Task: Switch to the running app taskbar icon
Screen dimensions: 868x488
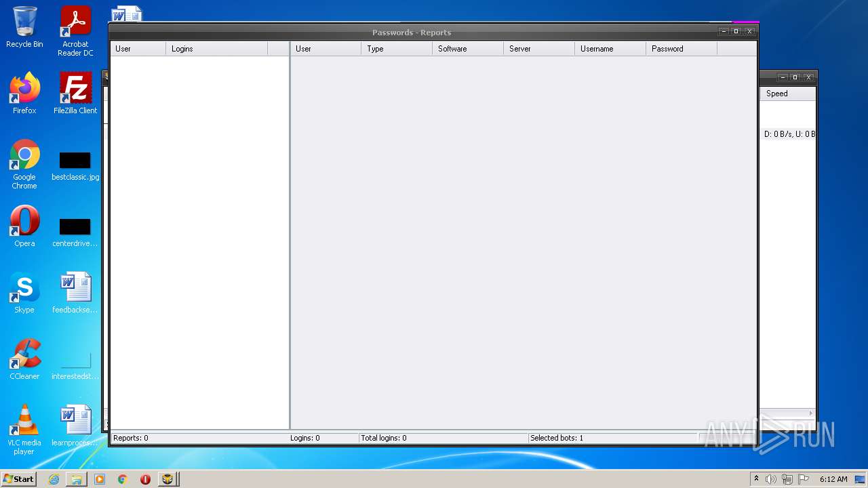Action: click(x=167, y=479)
